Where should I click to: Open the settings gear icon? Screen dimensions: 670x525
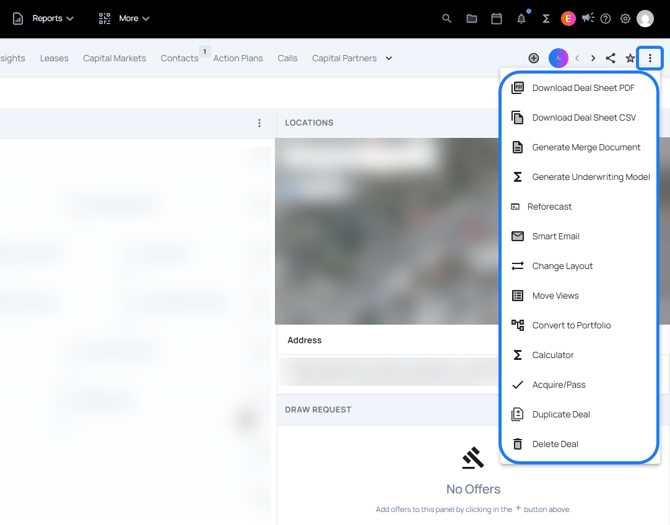click(x=626, y=19)
